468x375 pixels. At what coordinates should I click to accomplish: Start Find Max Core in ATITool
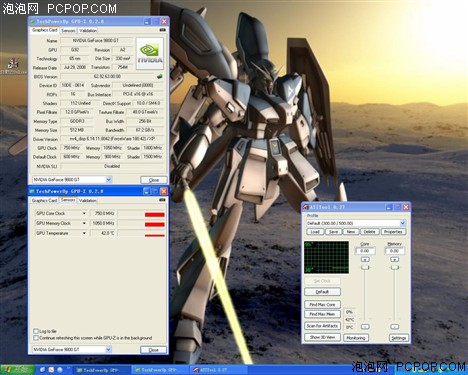322,305
